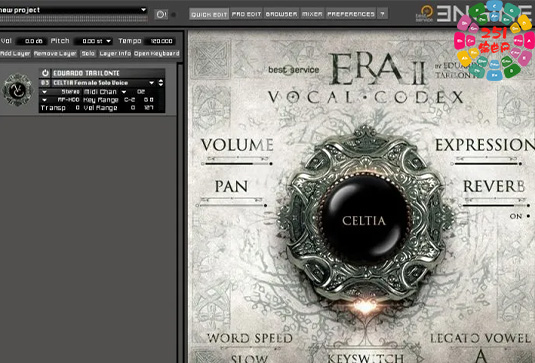Screen dimensions: 535x363
Task: Solo the current layer
Action: [88, 54]
